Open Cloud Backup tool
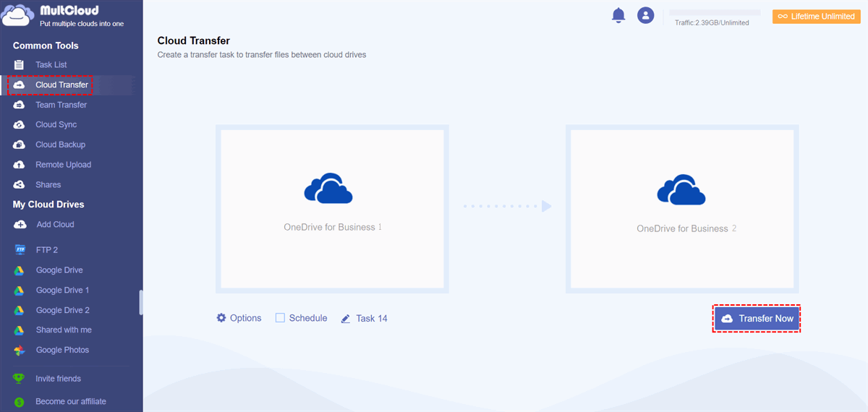868x412 pixels. tap(61, 145)
